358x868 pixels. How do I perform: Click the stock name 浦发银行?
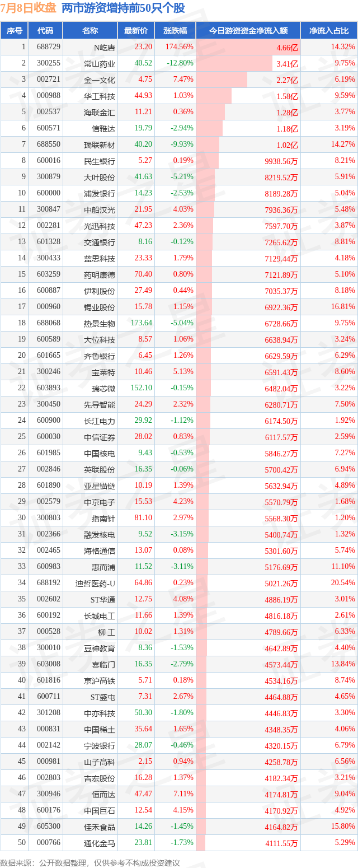click(x=100, y=193)
